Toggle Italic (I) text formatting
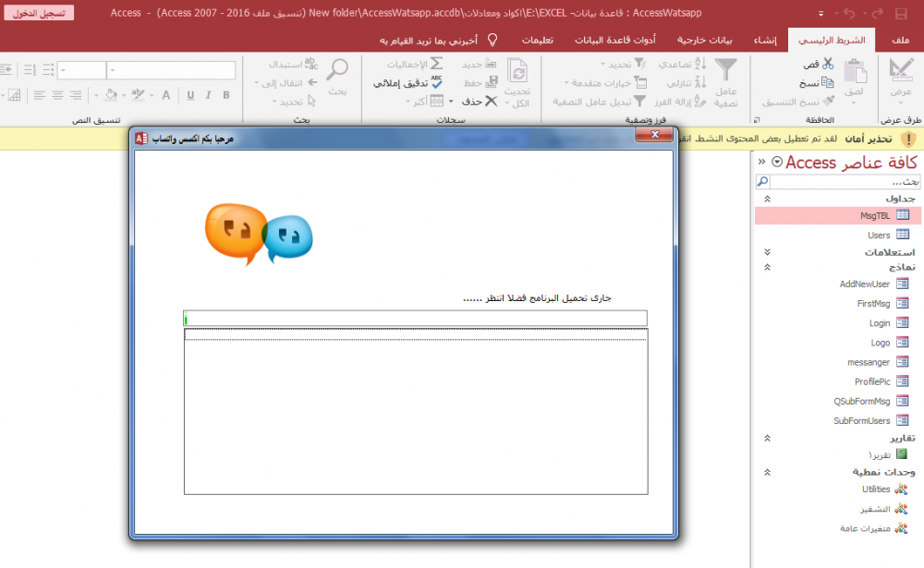 [x=208, y=95]
